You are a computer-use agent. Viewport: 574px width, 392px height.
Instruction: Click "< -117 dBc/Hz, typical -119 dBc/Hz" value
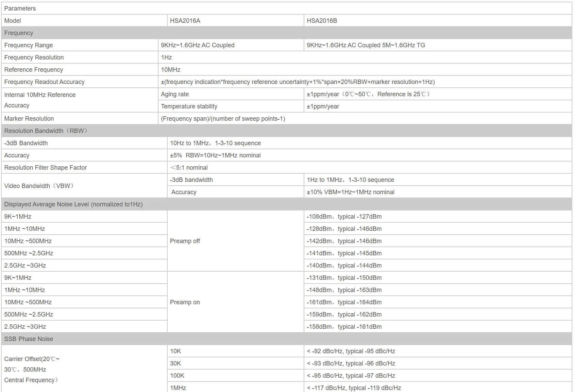click(354, 388)
